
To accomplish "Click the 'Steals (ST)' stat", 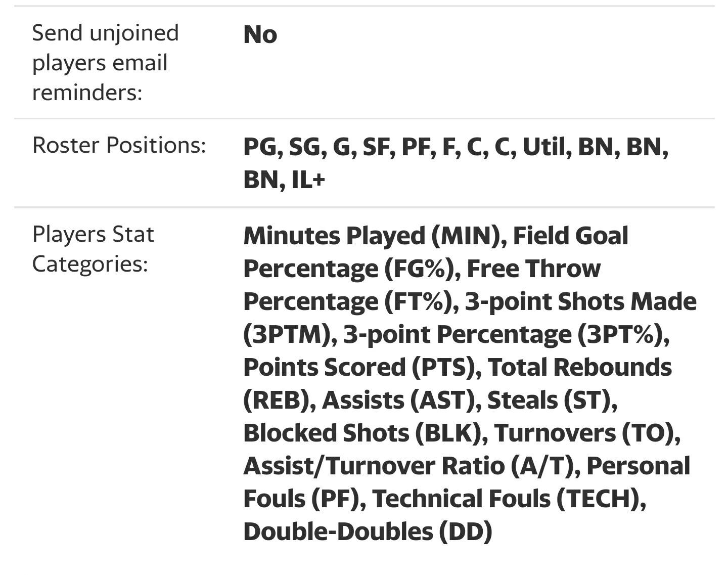I will click(x=549, y=400).
